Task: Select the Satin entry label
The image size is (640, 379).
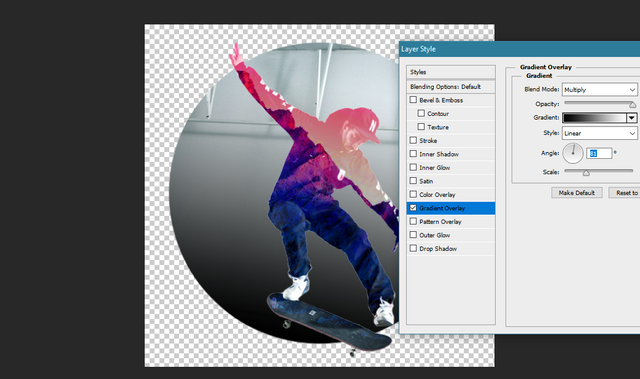Action: pyautogui.click(x=426, y=181)
